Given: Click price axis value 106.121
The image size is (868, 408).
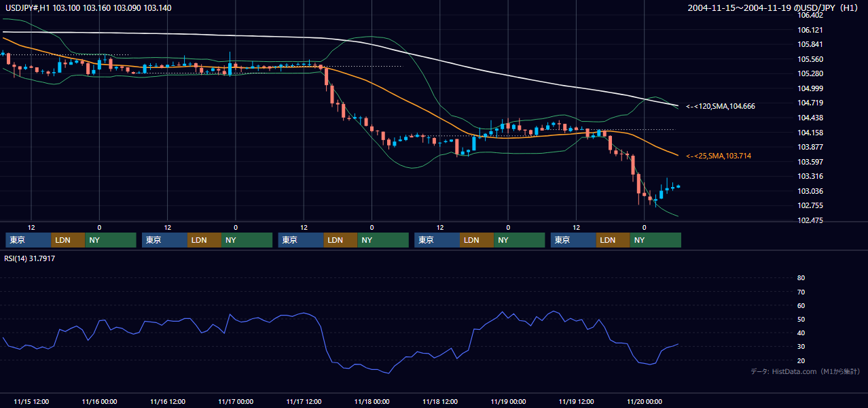Looking at the screenshot, I should coord(809,30).
